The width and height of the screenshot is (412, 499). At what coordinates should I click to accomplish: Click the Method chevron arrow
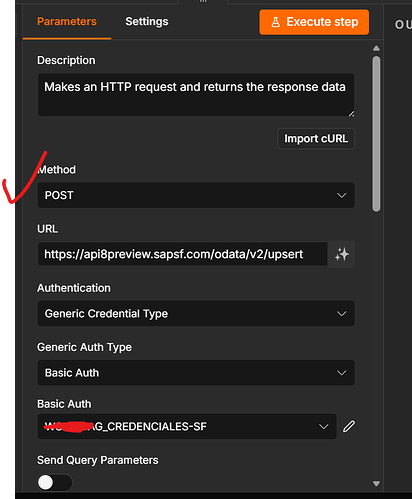341,195
